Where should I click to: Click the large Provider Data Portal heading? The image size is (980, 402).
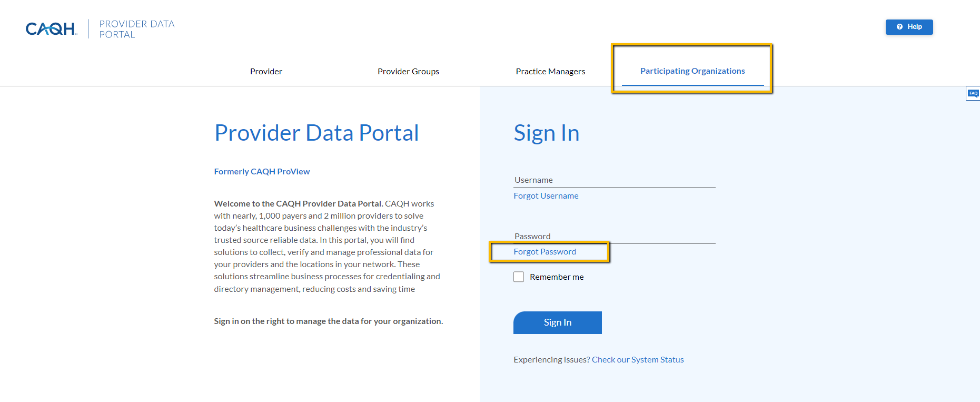[316, 133]
